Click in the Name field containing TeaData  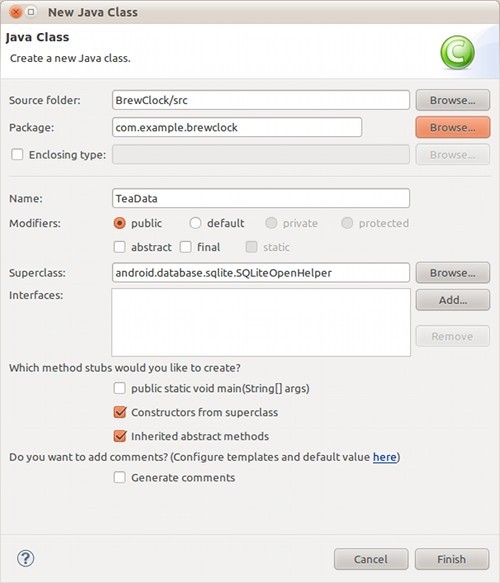click(261, 198)
